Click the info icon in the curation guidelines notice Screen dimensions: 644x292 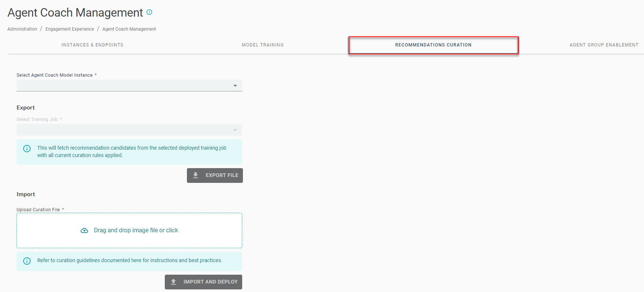27,261
